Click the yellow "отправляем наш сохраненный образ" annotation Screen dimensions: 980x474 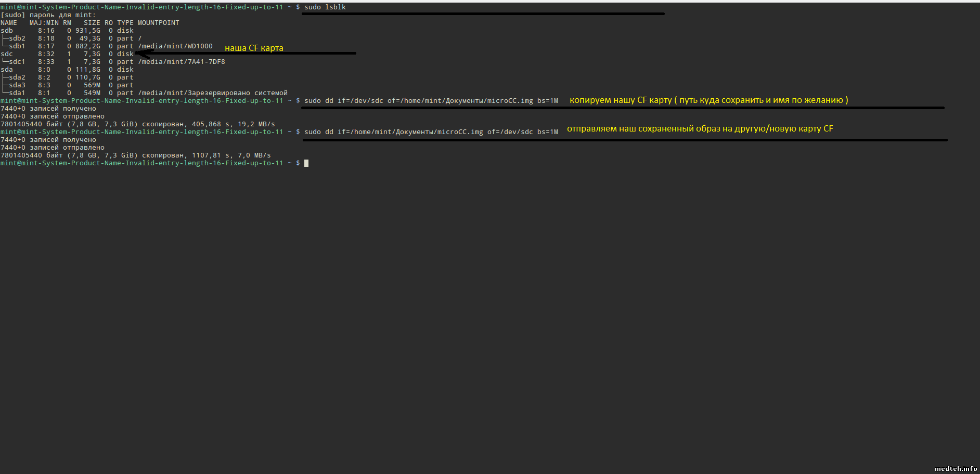coord(700,128)
